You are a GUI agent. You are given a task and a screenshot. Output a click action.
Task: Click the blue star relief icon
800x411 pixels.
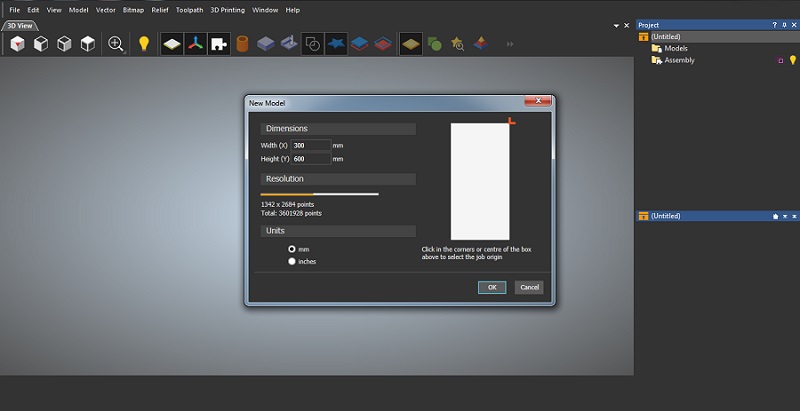[x=336, y=43]
